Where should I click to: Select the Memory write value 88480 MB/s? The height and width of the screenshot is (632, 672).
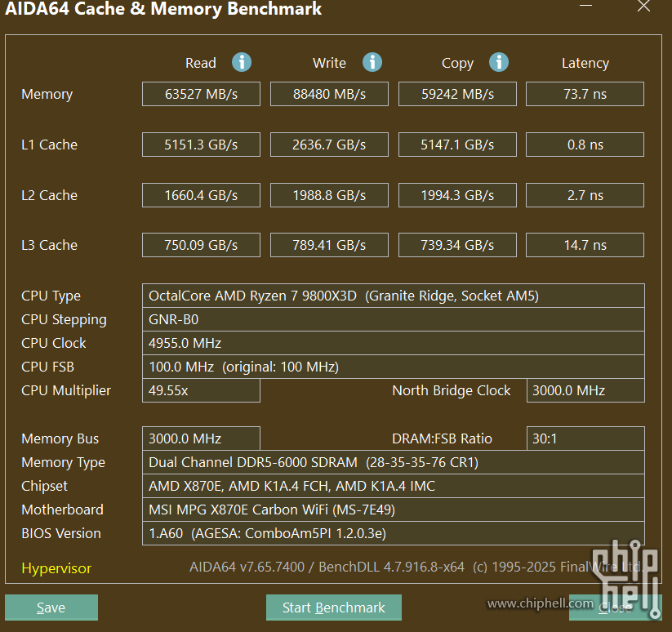coord(329,94)
